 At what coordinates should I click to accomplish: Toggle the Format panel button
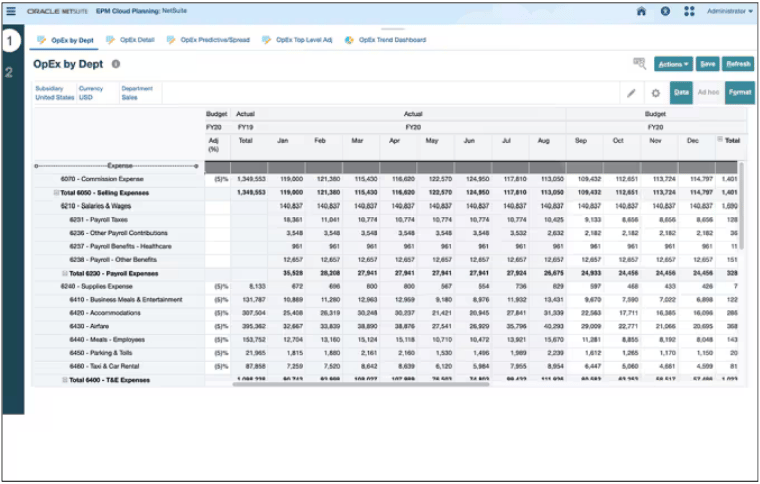click(740, 93)
